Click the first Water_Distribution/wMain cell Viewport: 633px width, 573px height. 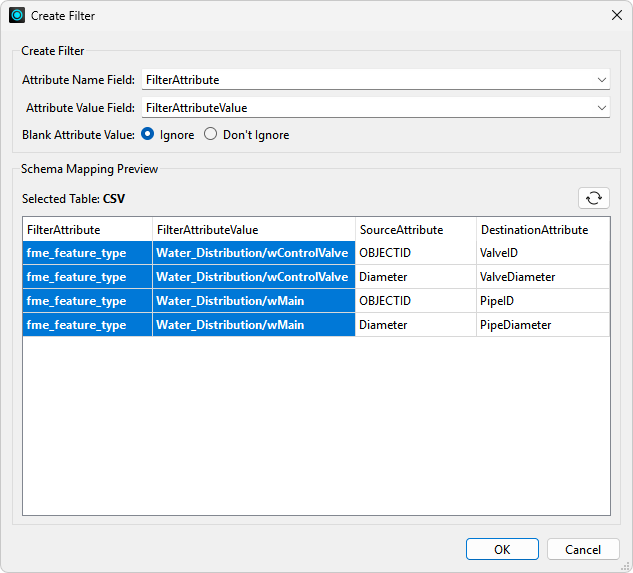pos(253,301)
